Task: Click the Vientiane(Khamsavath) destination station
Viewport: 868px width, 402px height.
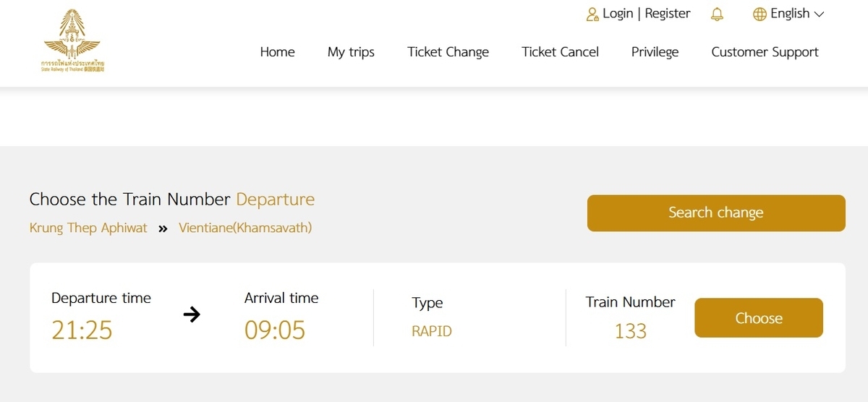Action: click(245, 228)
